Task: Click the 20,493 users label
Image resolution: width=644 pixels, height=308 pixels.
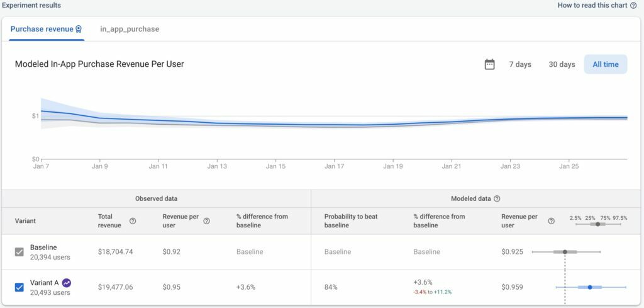Action: 50,293
